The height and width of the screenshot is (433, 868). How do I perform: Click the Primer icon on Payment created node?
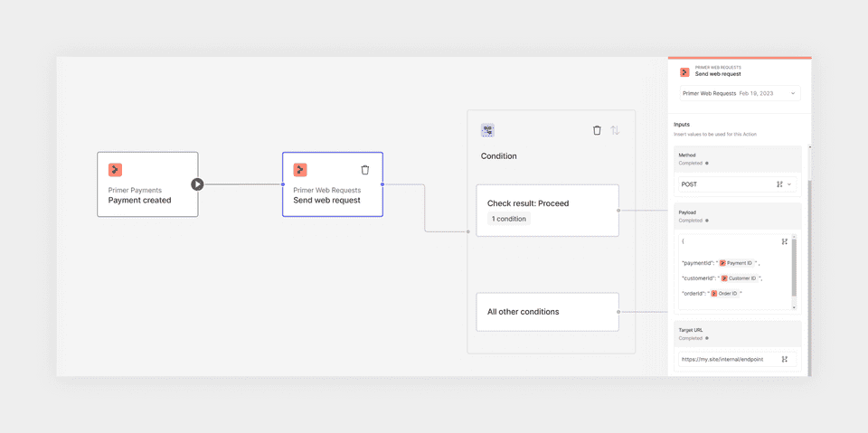[x=115, y=170]
